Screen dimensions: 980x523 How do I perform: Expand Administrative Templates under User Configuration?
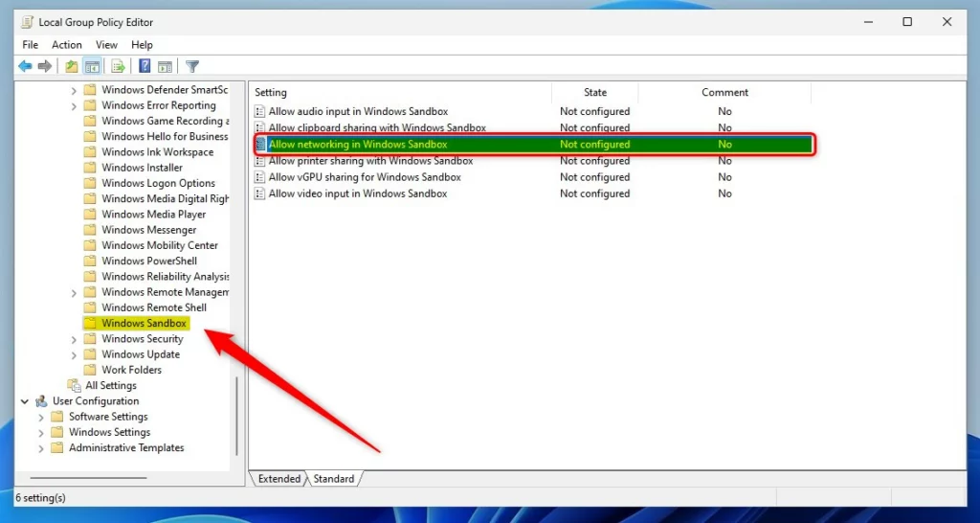pyautogui.click(x=41, y=448)
